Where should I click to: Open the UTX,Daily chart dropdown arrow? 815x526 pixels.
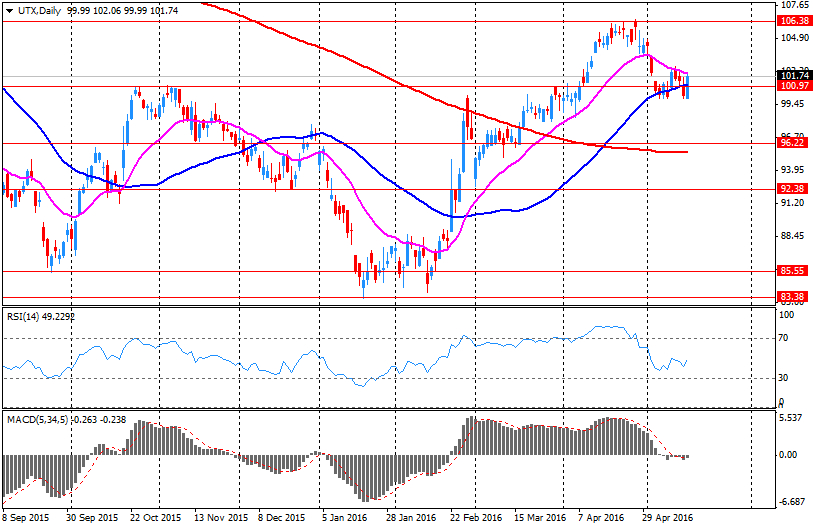pos(9,11)
